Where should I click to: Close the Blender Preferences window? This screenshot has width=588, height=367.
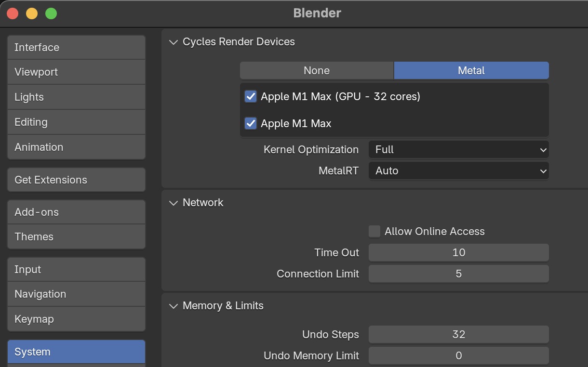(x=13, y=13)
